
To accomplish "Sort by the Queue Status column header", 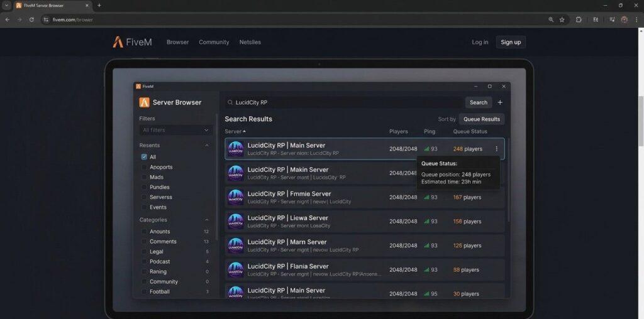I will [x=470, y=132].
